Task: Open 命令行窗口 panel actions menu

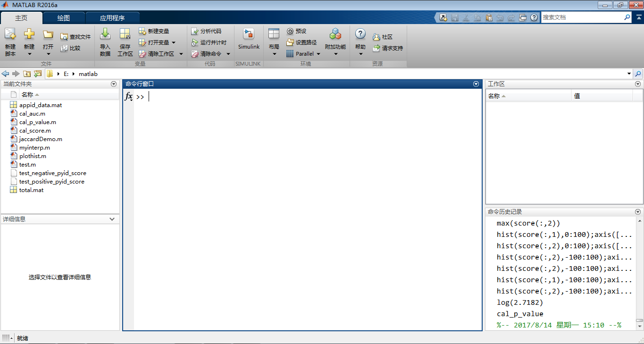Action: pyautogui.click(x=476, y=84)
